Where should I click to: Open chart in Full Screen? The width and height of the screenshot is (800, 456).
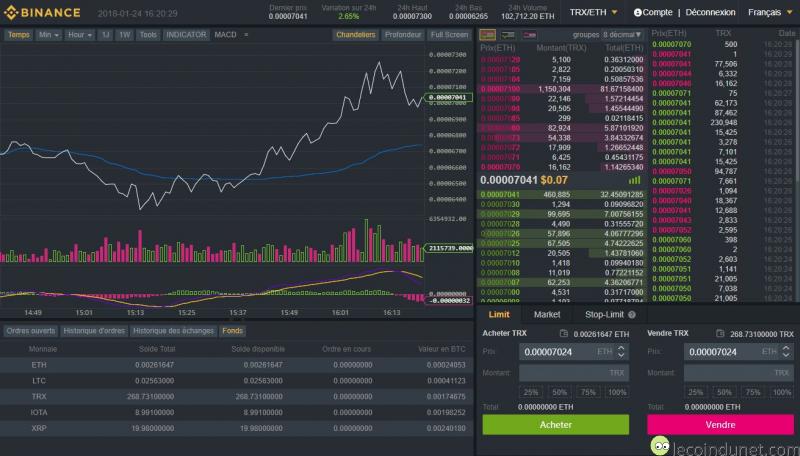449,35
